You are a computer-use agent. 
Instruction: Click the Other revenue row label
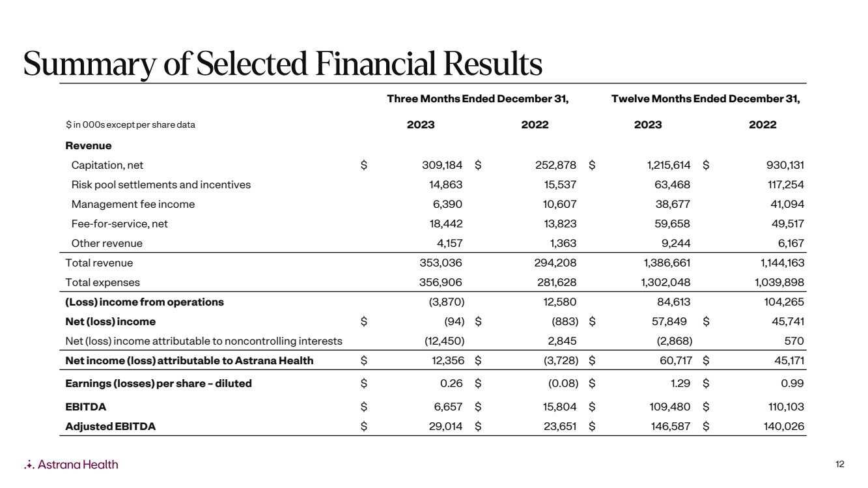107,244
